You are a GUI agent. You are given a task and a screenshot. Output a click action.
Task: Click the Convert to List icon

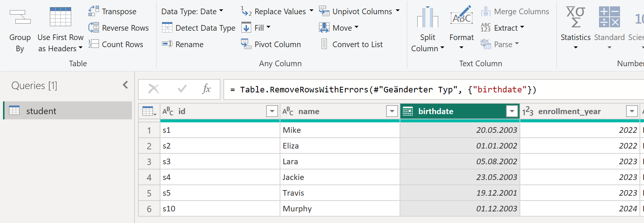coord(324,44)
